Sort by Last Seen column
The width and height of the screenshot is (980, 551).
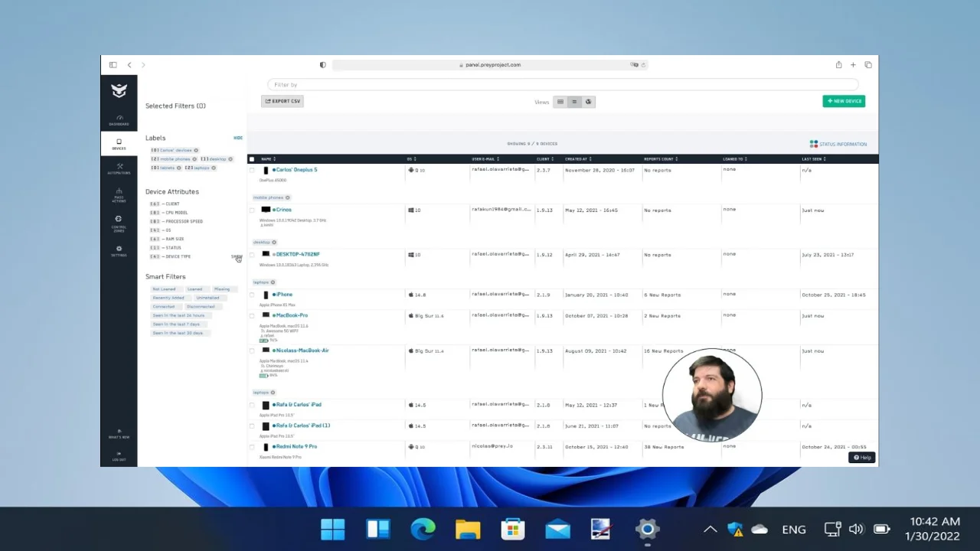[814, 159]
